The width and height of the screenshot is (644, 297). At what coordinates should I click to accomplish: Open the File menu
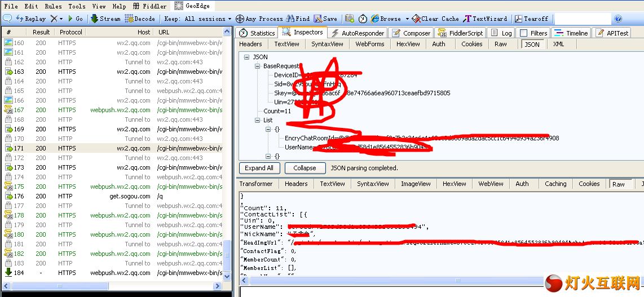tap(11, 6)
